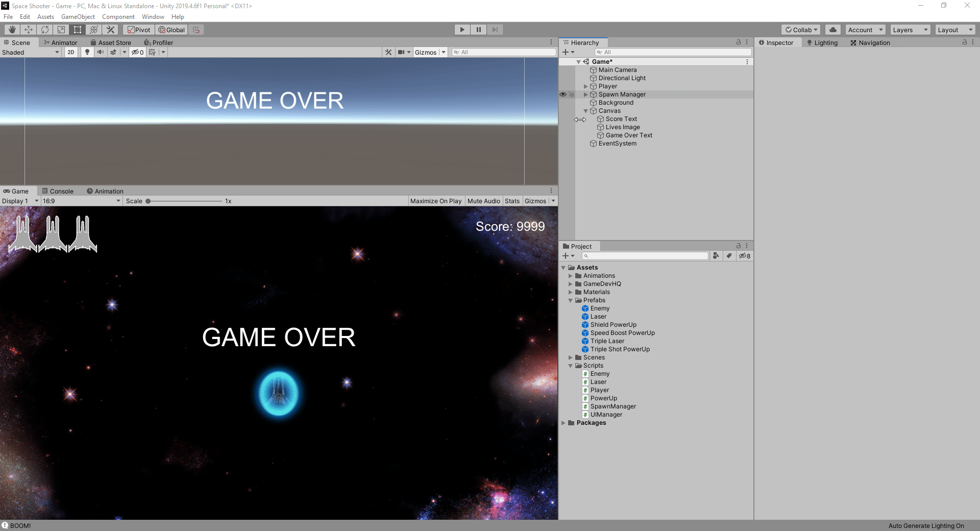980x531 pixels.
Task: Open Display 1 dropdown
Action: point(20,201)
